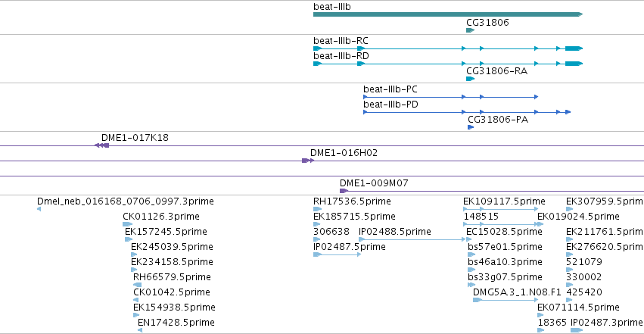Click the bs57e01.5prime EST glyph
This screenshot has height=334, width=644.
pyautogui.click(x=471, y=254)
